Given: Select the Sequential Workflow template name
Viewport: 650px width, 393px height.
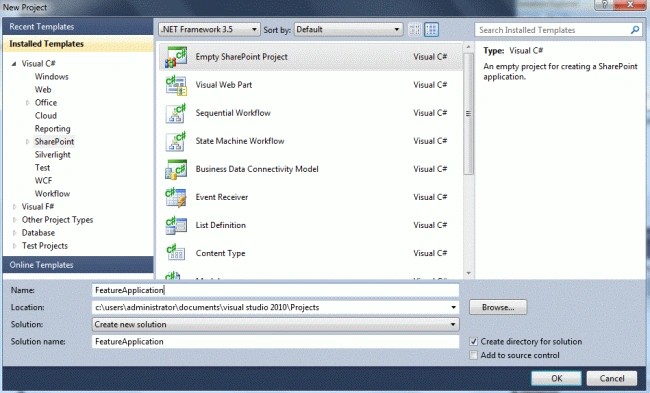Looking at the screenshot, I should coord(233,113).
